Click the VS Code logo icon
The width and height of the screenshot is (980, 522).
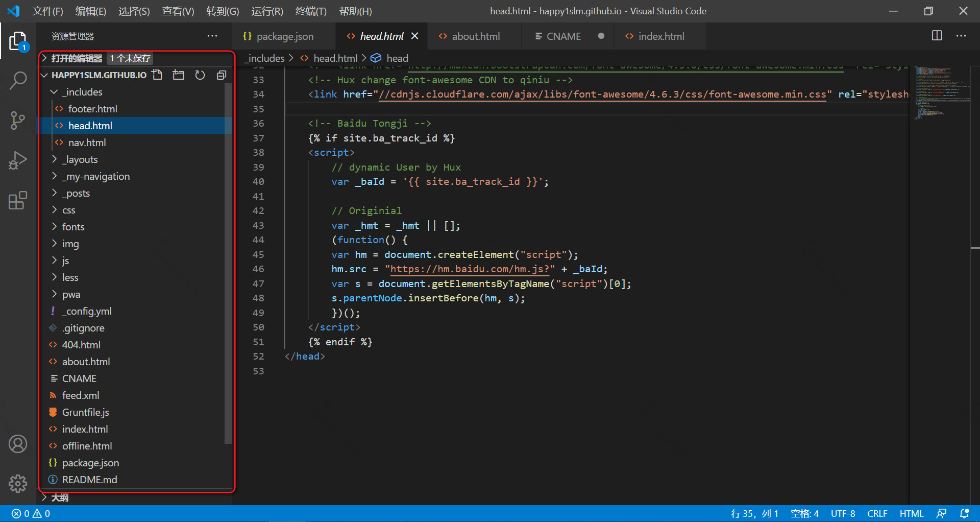pos(14,11)
